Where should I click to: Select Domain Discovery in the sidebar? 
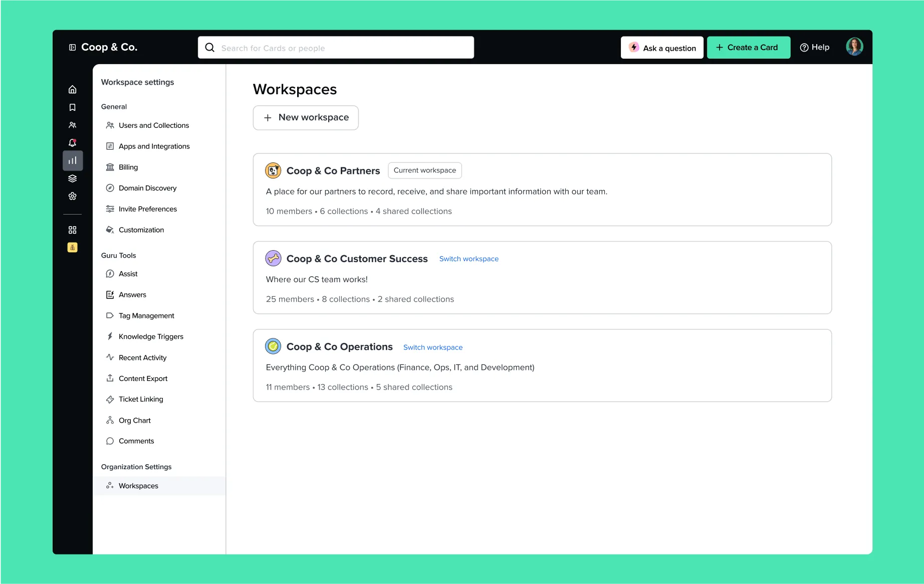[147, 188]
